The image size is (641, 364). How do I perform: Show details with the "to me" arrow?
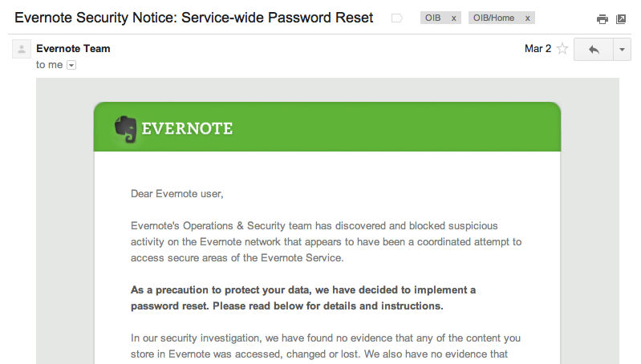click(71, 65)
